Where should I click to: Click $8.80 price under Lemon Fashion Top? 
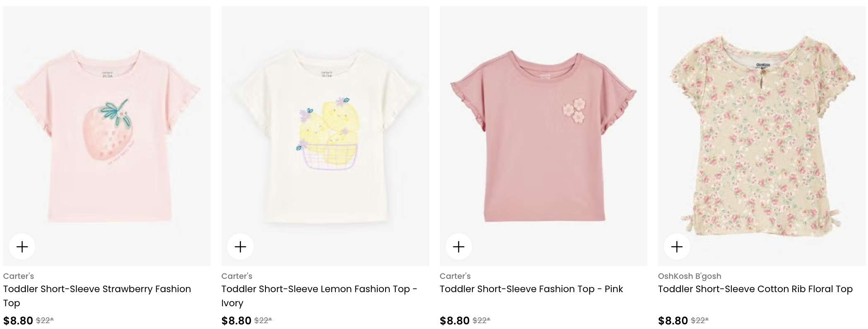(236, 321)
